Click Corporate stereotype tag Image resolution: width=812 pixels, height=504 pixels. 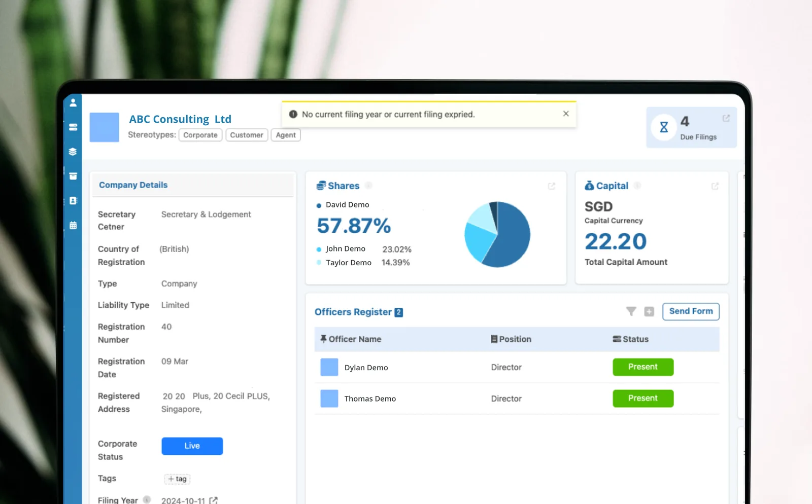[200, 135]
